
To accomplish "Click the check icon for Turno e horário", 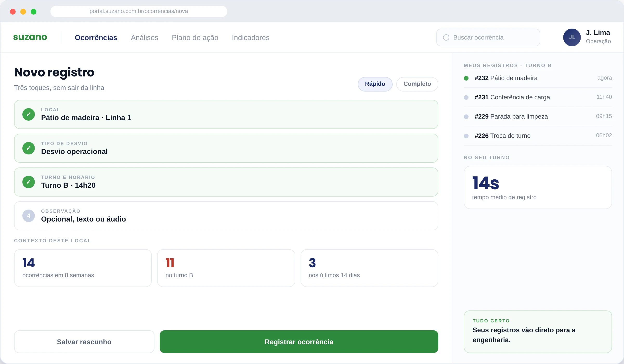I will (29, 182).
